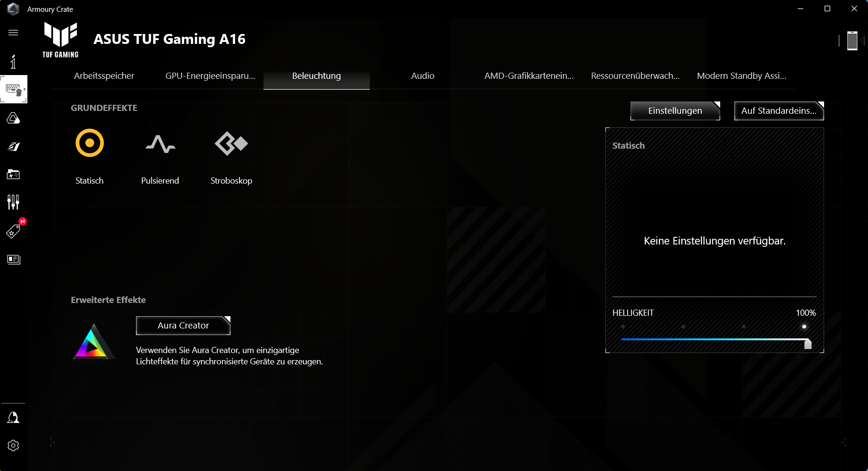Close the Armoury Crate window
This screenshot has height=471, width=868.
click(854, 9)
